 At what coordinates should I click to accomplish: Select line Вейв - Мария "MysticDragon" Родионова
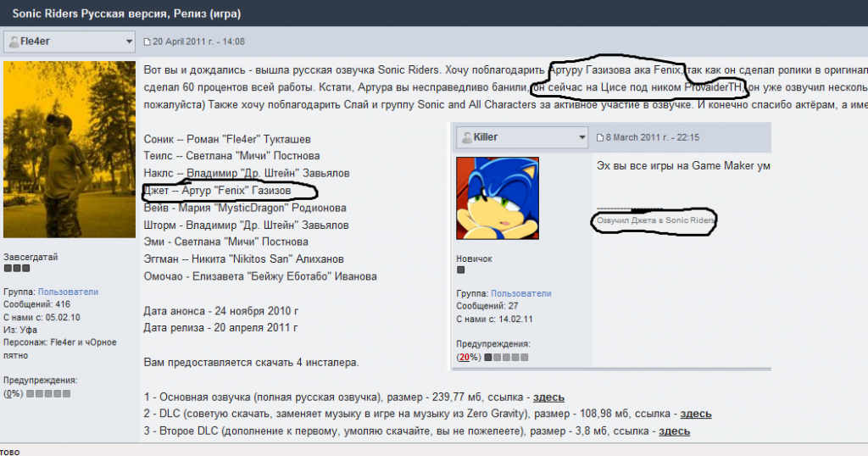click(x=245, y=208)
